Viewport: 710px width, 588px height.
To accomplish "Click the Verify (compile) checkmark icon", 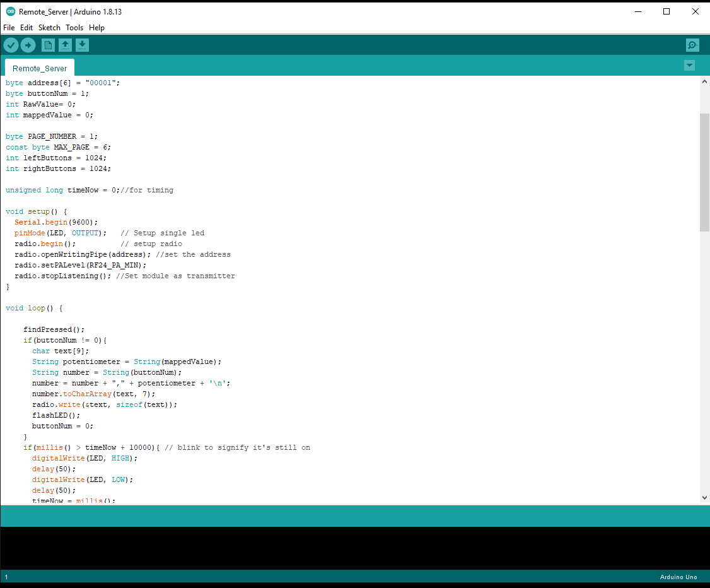I will [x=11, y=45].
